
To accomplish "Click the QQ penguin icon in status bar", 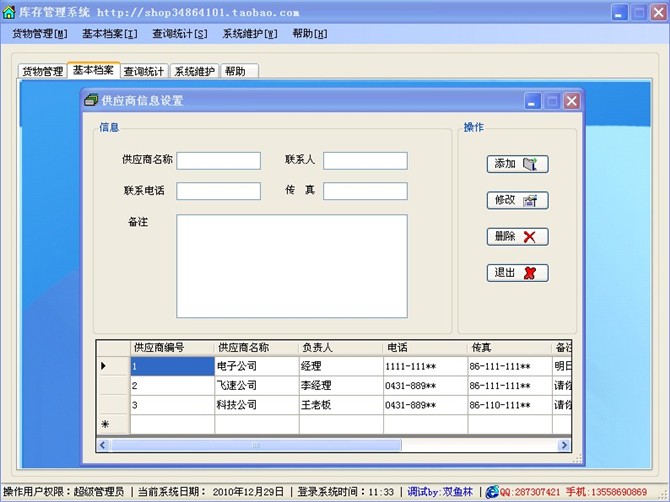I will [x=491, y=492].
